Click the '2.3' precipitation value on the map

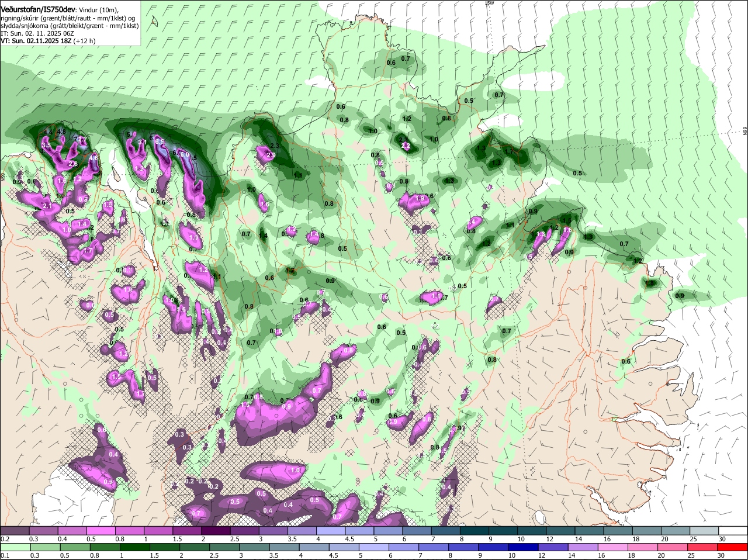tap(275, 146)
